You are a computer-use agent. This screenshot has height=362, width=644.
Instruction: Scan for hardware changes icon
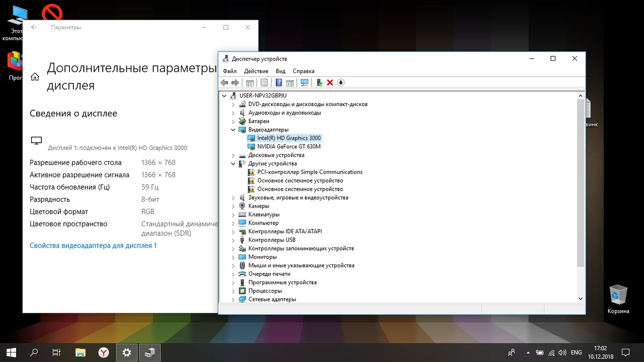click(304, 82)
